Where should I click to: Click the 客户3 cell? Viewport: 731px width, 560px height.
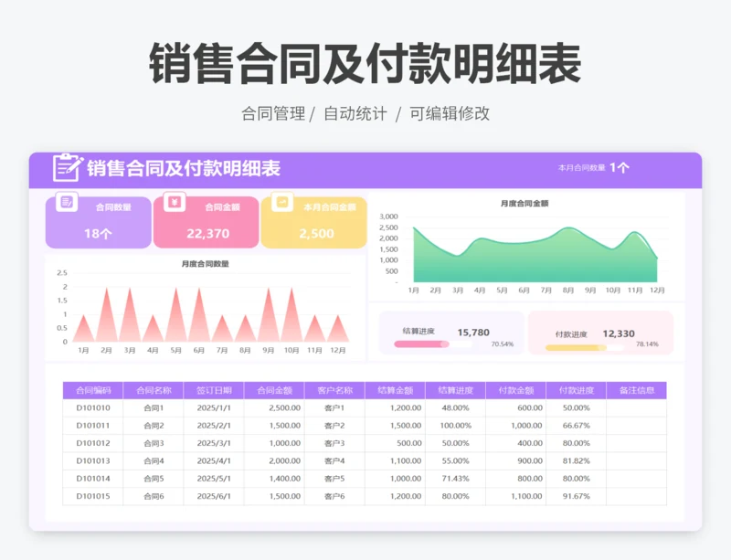click(334, 443)
